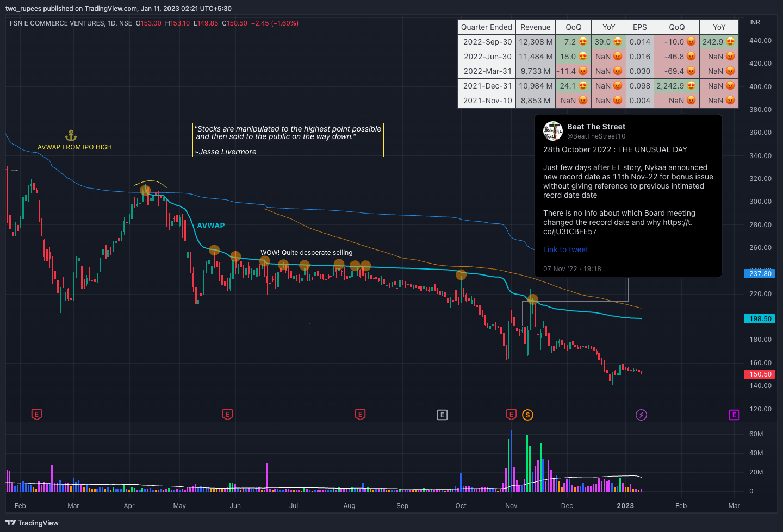Click the cyan AVWAP label on chart
The height and width of the screenshot is (532, 783).
coord(210,226)
